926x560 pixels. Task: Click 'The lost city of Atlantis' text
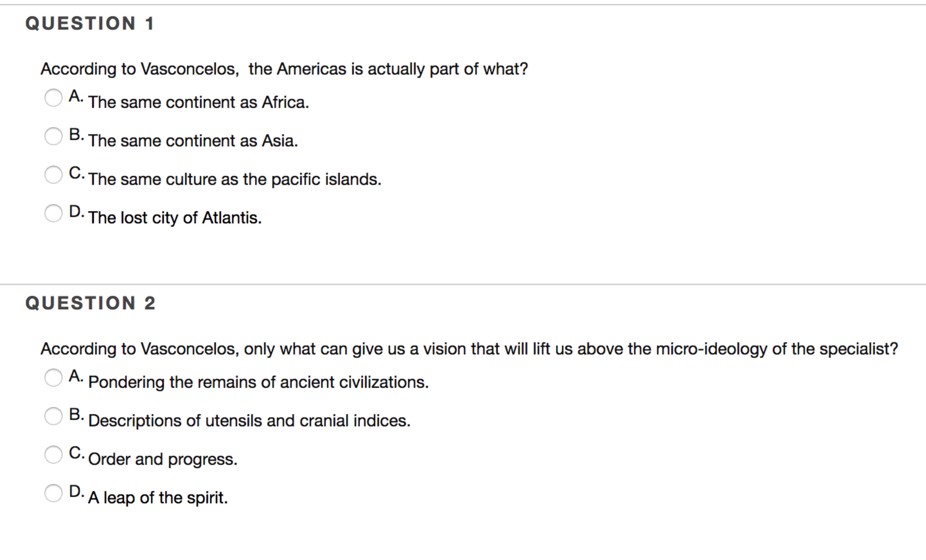tap(175, 218)
